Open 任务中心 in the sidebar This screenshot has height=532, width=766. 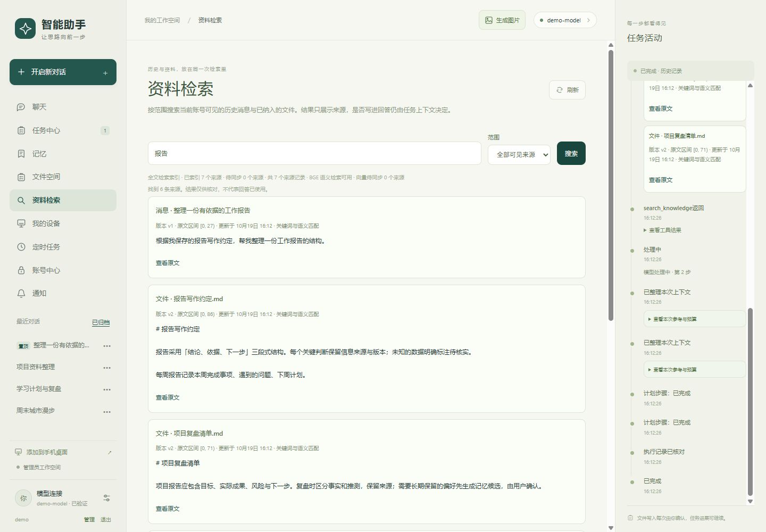(63, 130)
